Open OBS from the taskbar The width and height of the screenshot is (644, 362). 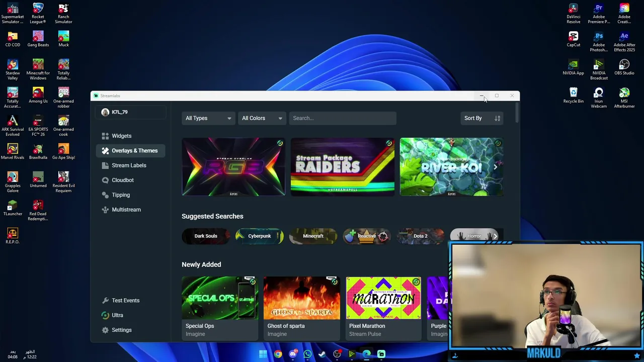pyautogui.click(x=337, y=354)
